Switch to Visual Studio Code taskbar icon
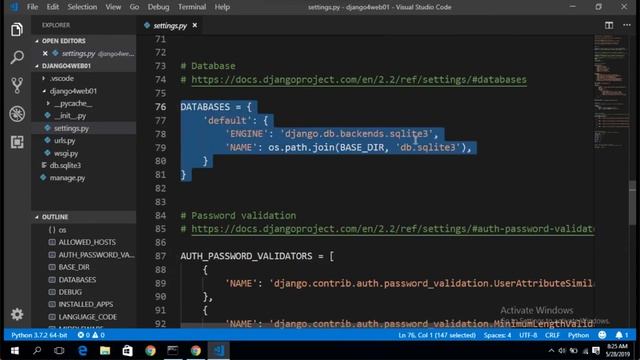The height and width of the screenshot is (360, 640). (218, 351)
